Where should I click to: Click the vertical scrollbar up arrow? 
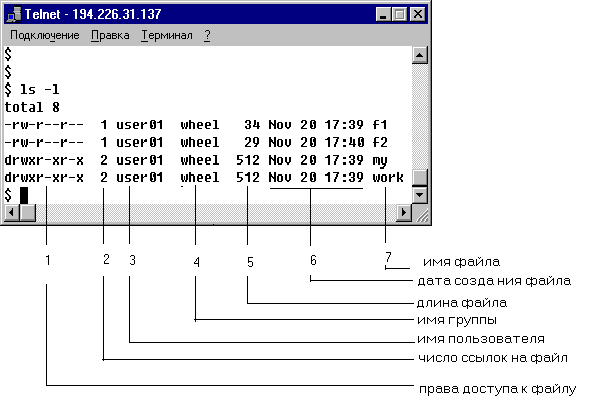tap(419, 55)
